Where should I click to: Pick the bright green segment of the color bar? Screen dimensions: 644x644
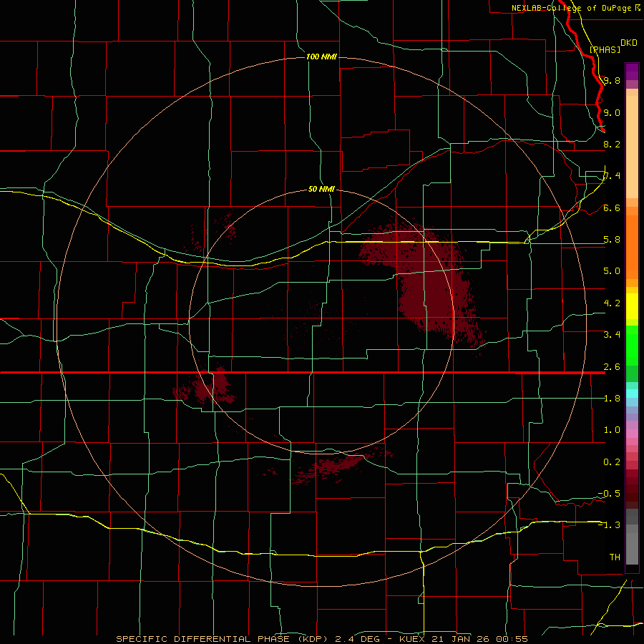point(632,346)
